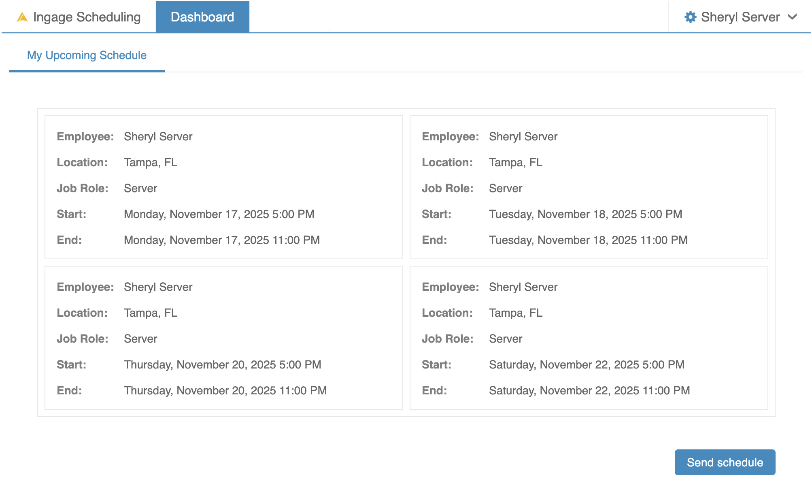Click the settings gear icon
This screenshot has height=504, width=812.
(x=690, y=17)
